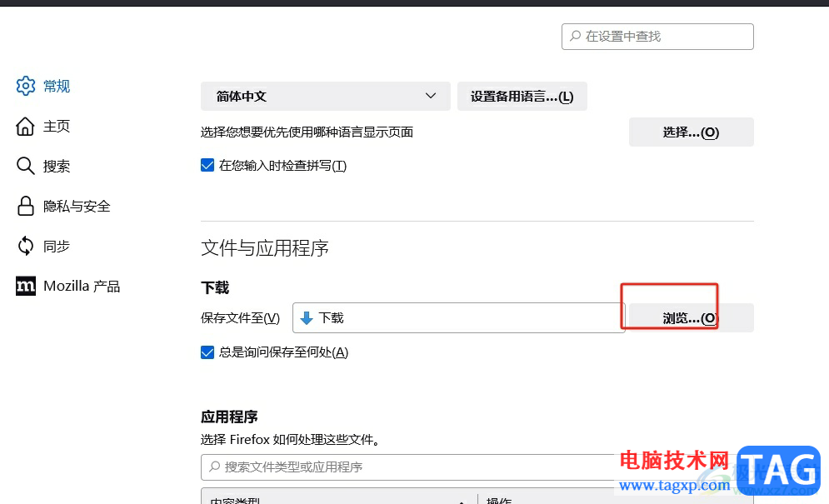Click the 保存文件至 download path field
The height and width of the screenshot is (504, 829).
pos(458,317)
